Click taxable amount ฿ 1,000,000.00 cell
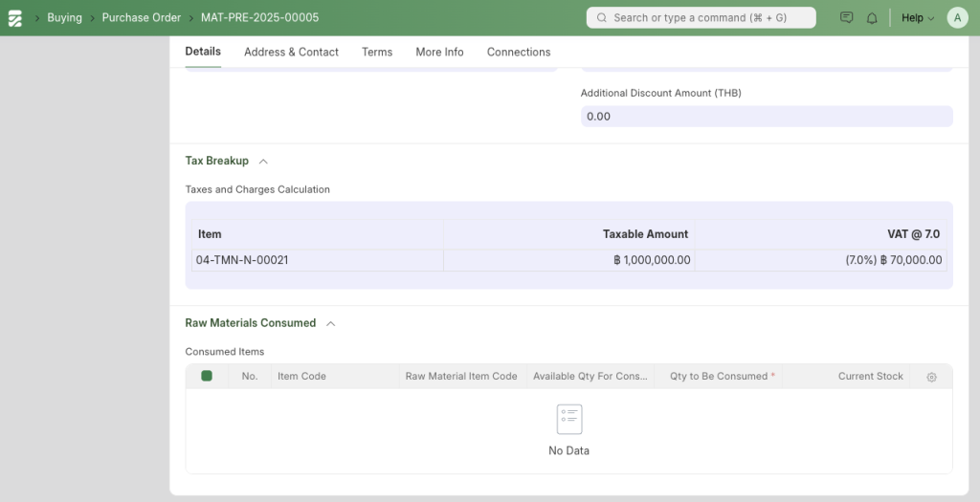Image resolution: width=980 pixels, height=502 pixels. (x=568, y=260)
